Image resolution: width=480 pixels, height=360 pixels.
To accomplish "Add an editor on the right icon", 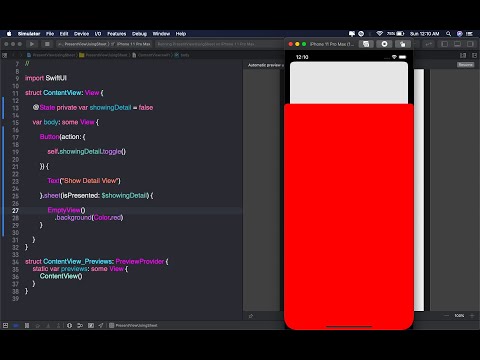I will [x=474, y=55].
